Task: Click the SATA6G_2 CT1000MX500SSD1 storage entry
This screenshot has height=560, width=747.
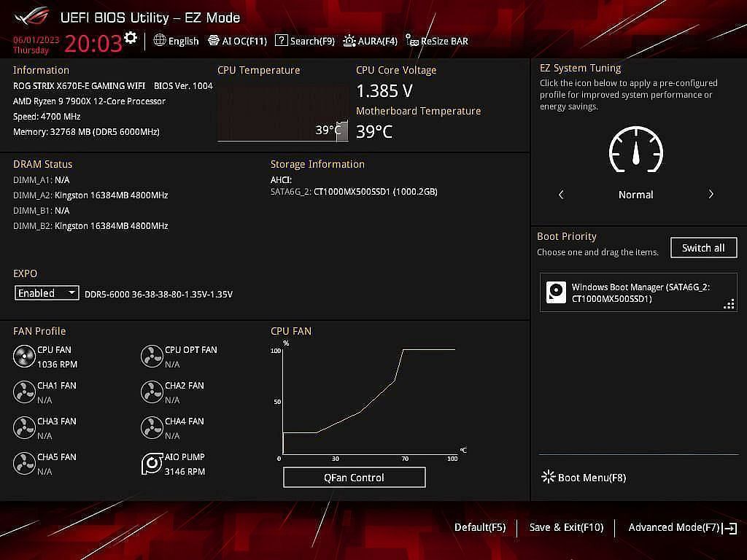Action: pyautogui.click(x=354, y=192)
